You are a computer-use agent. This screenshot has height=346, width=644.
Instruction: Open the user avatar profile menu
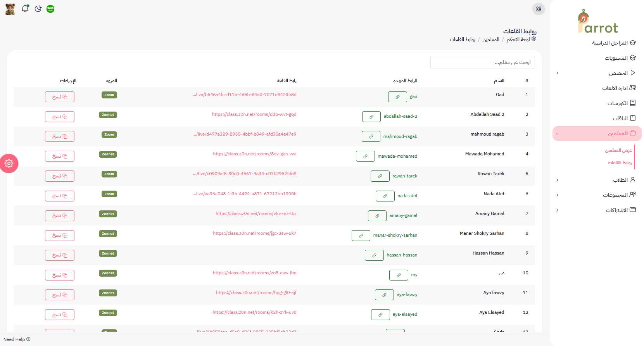coord(10,9)
